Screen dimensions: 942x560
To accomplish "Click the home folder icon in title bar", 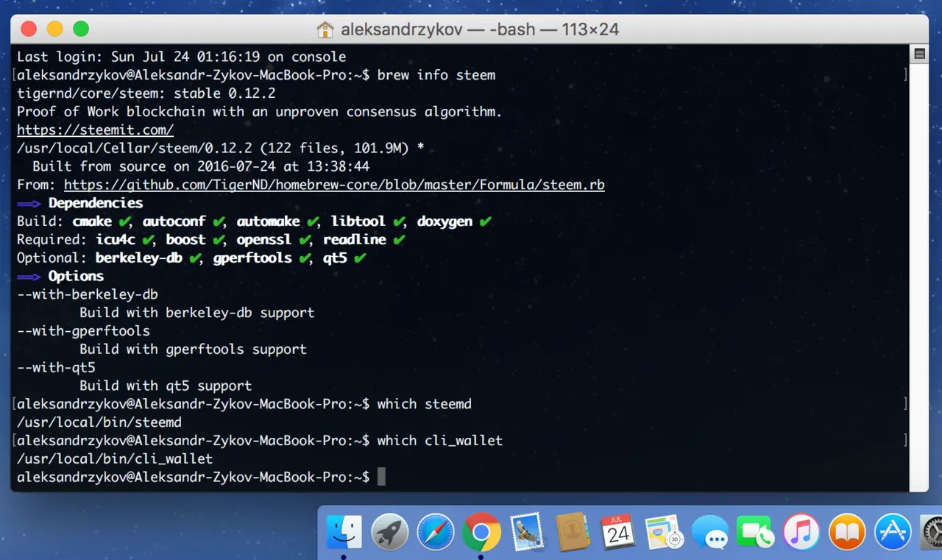I will (x=325, y=29).
